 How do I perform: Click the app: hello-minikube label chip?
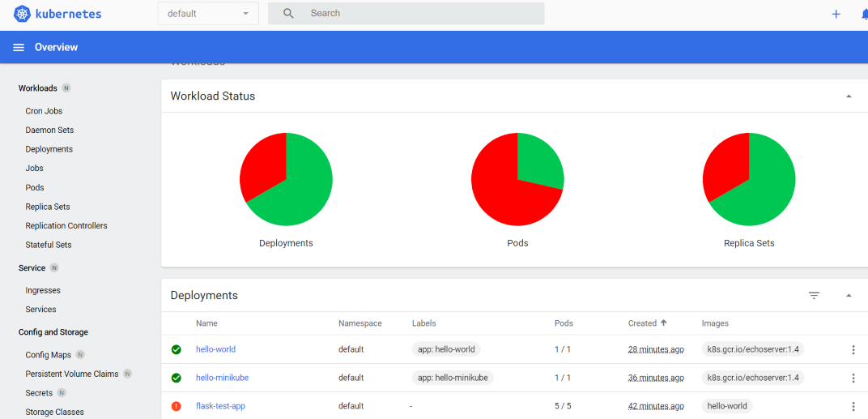point(453,378)
